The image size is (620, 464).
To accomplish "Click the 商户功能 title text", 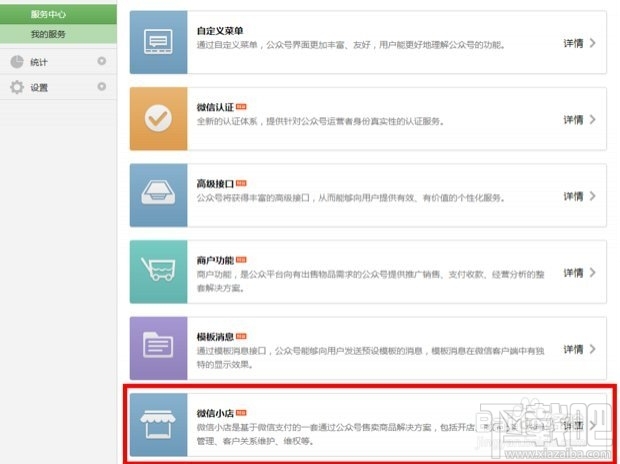I will [215, 260].
